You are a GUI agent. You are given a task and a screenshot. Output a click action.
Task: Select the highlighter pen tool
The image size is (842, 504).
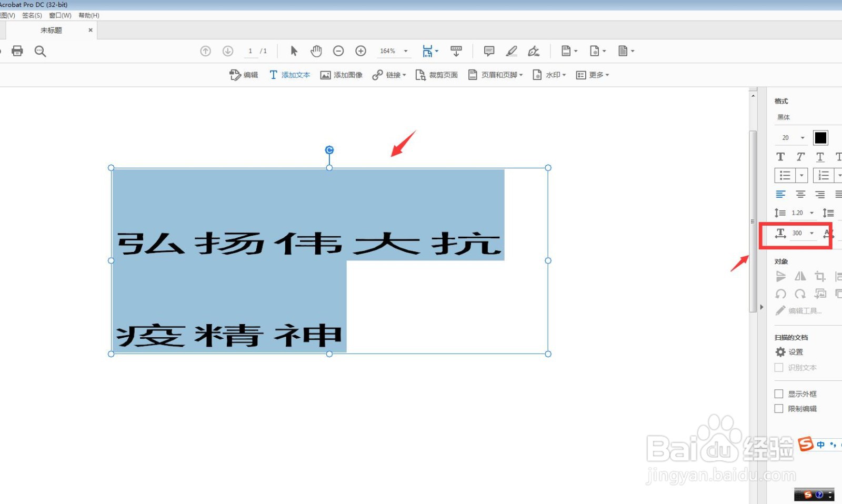pyautogui.click(x=512, y=51)
